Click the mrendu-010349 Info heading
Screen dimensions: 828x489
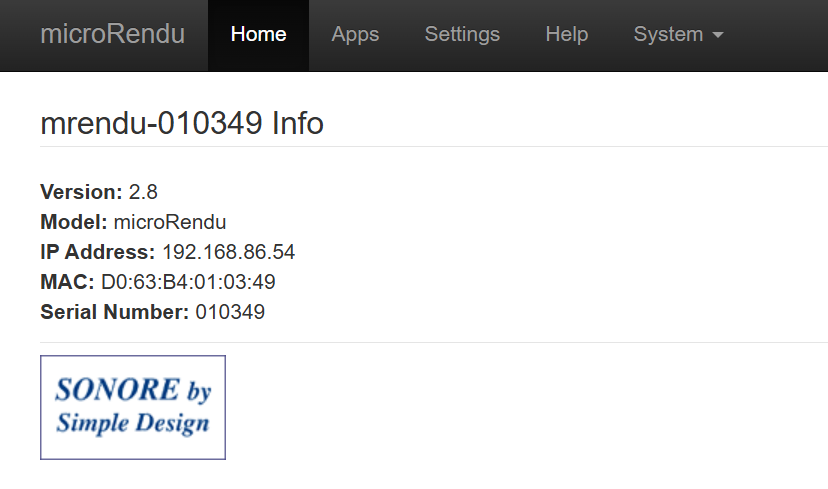tap(182, 123)
